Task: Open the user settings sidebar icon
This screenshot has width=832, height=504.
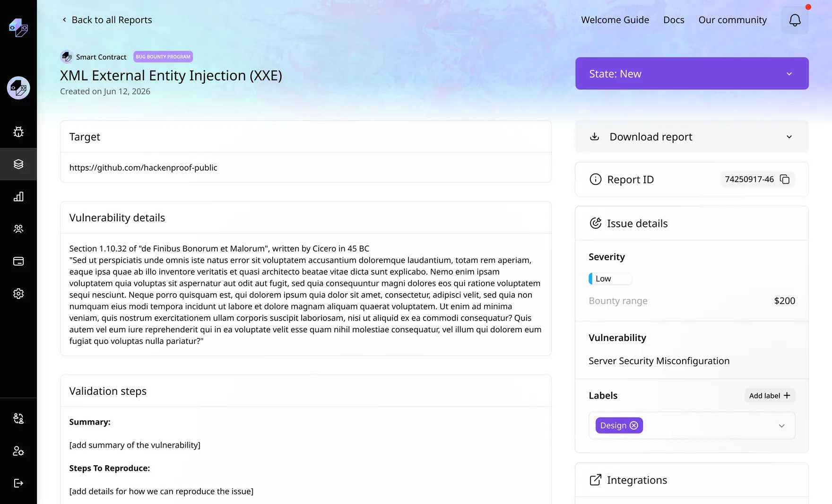Action: (x=18, y=451)
